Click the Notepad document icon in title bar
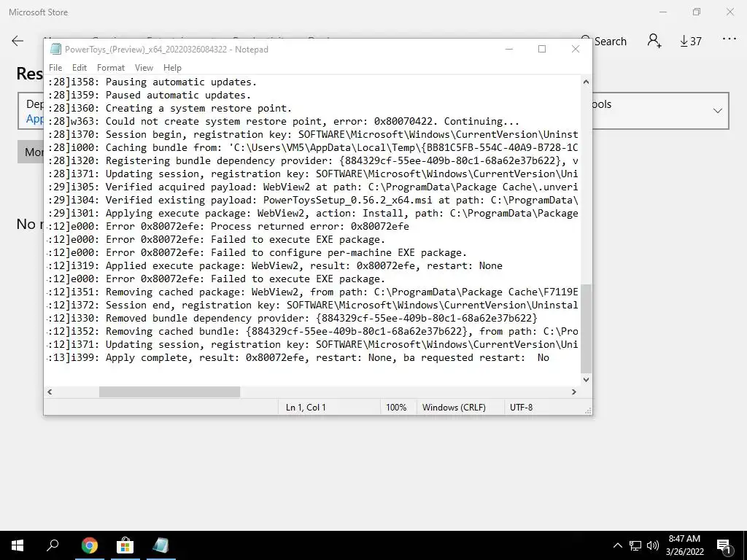 [55, 49]
